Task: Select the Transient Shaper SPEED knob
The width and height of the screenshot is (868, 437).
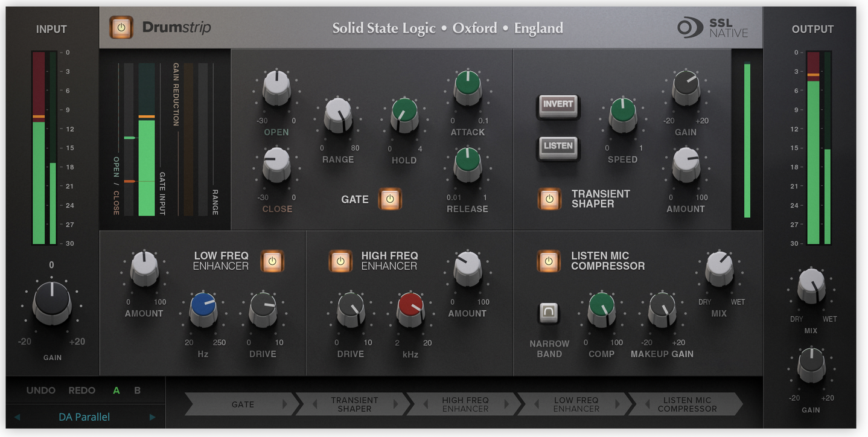Action: [622, 115]
